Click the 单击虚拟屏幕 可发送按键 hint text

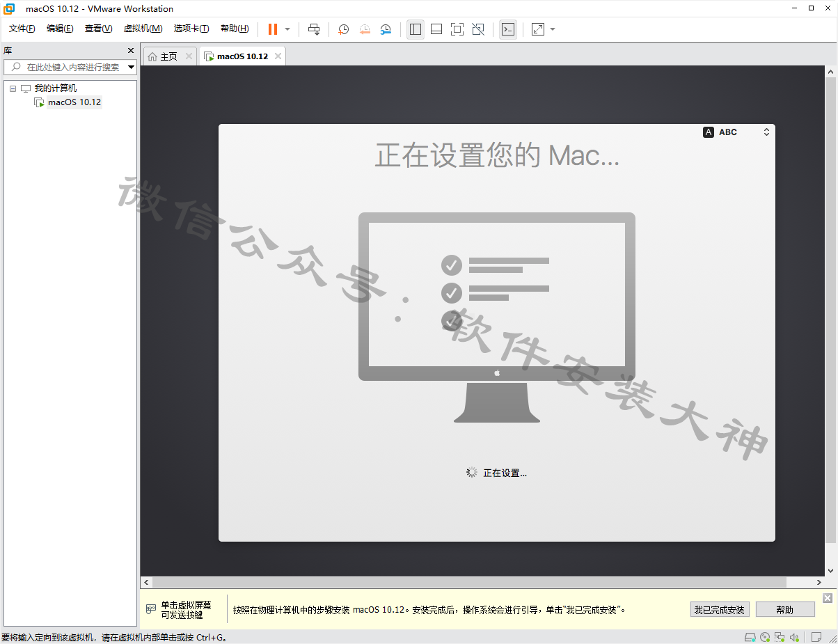[x=186, y=610]
